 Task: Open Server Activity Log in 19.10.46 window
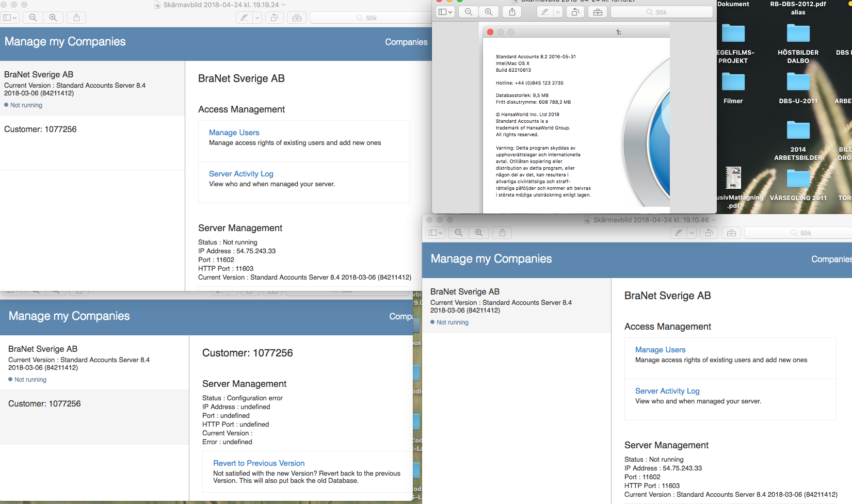pos(667,391)
